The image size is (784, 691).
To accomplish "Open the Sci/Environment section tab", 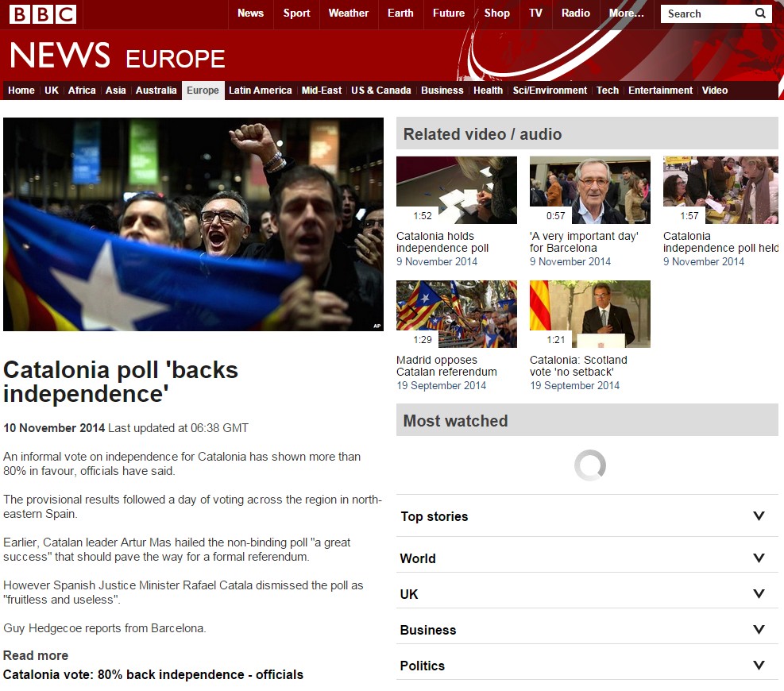I will click(x=550, y=91).
